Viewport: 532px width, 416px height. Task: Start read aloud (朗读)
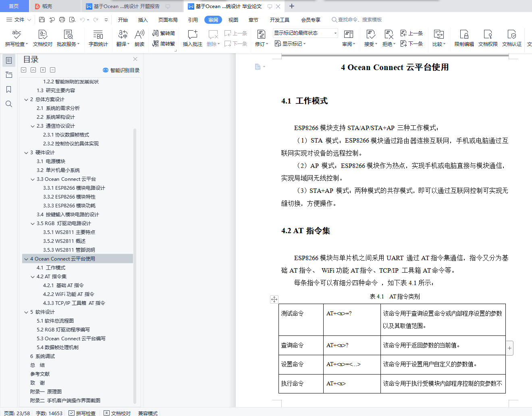pyautogui.click(x=139, y=38)
